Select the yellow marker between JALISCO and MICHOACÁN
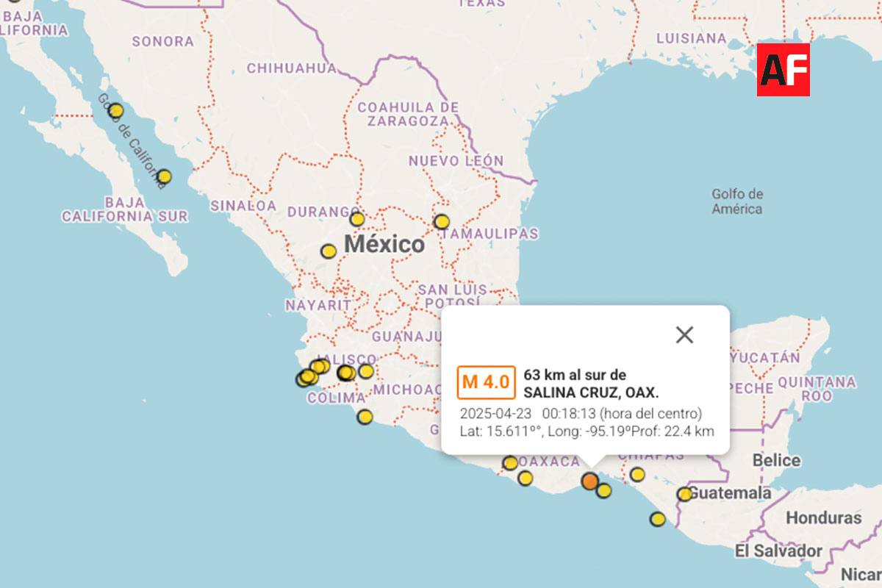The width and height of the screenshot is (882, 588). click(366, 371)
